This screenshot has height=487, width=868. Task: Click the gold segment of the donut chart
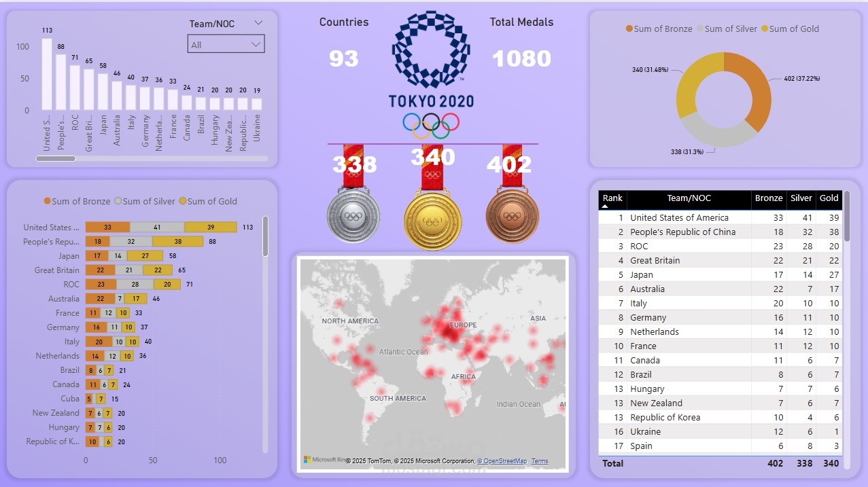click(690, 83)
